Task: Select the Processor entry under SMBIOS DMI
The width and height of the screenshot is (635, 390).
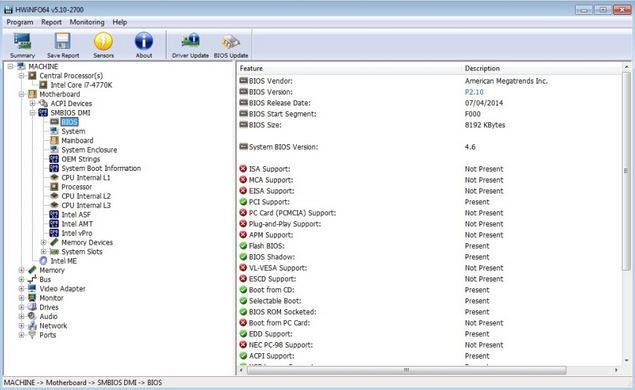Action: [77, 187]
